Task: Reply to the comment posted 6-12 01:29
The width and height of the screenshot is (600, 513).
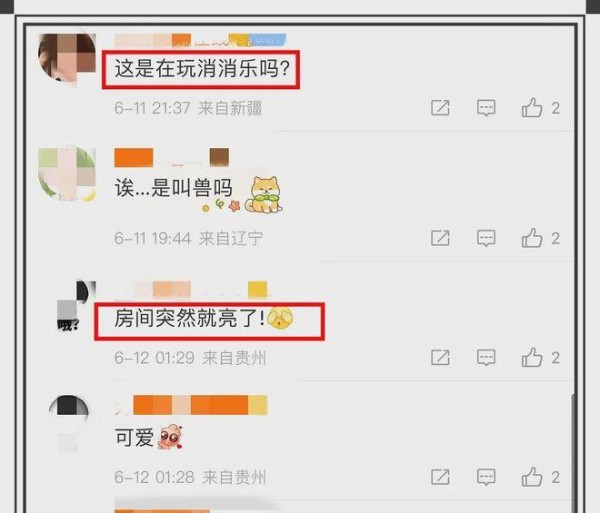Action: coord(486,357)
